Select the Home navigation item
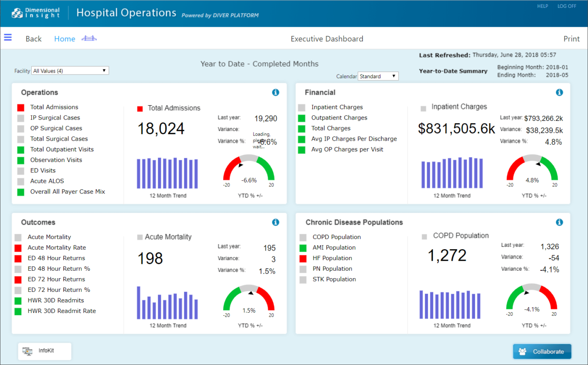This screenshot has height=365, width=588. tap(64, 39)
